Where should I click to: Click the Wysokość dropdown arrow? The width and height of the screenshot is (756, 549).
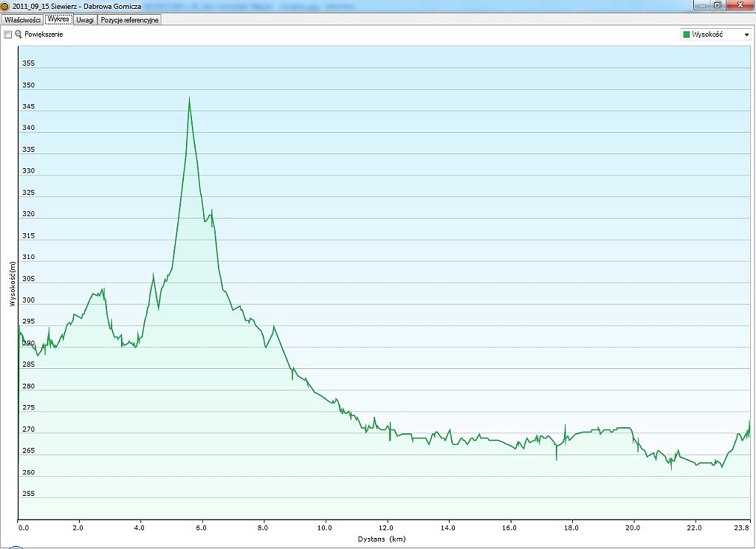tap(746, 35)
